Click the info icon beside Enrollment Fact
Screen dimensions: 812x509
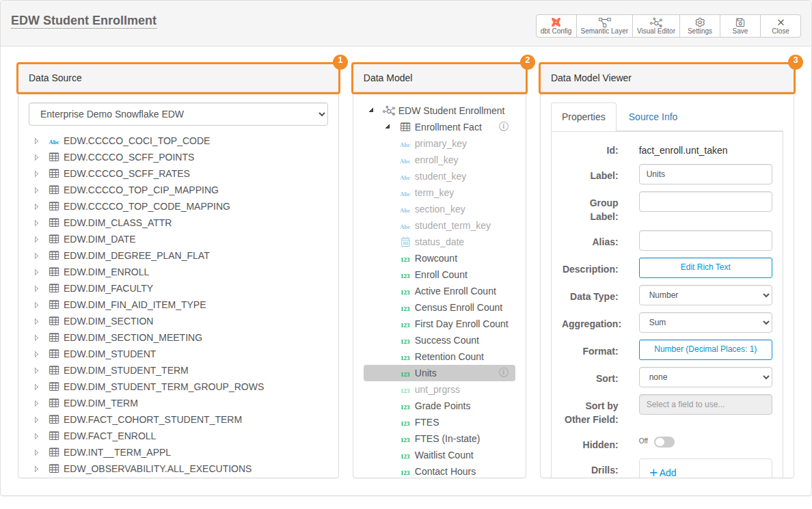[x=503, y=126]
